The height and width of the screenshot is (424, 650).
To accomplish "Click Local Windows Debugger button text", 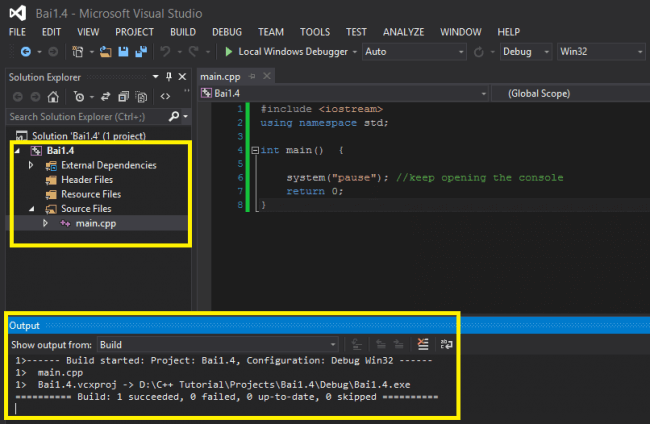I will [x=293, y=52].
